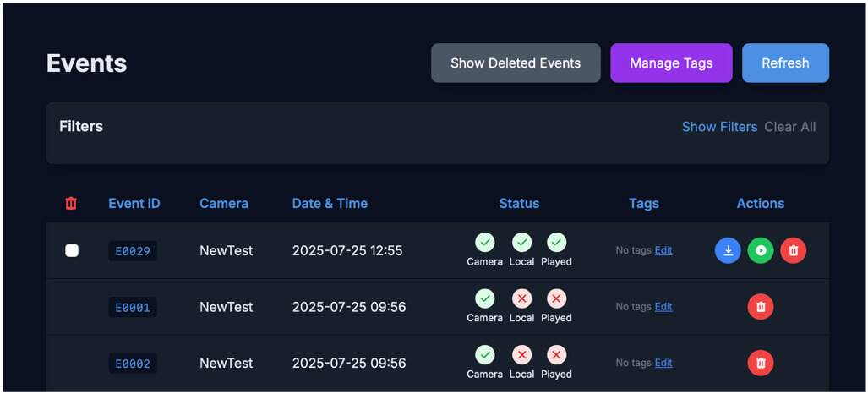Image resolution: width=868 pixels, height=394 pixels.
Task: Sort by Event ID column header
Action: pyautogui.click(x=134, y=203)
